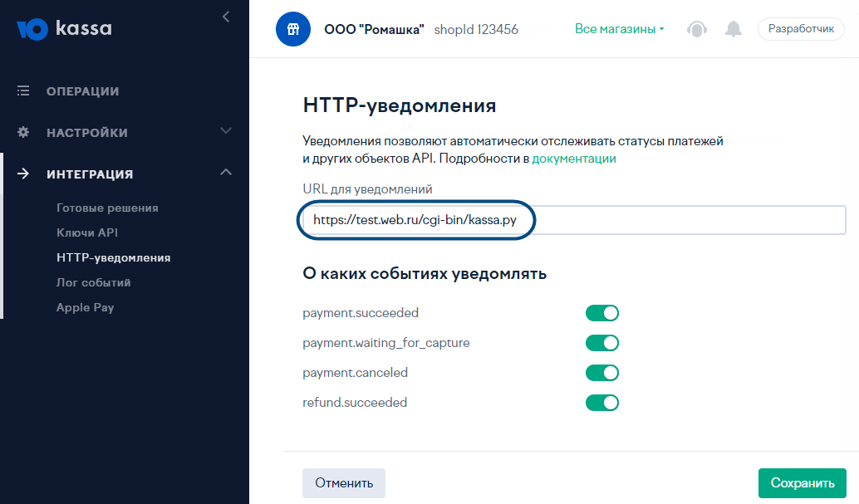Viewport: 859px width, 504px height.
Task: Open support via headset icon
Action: pyautogui.click(x=697, y=28)
